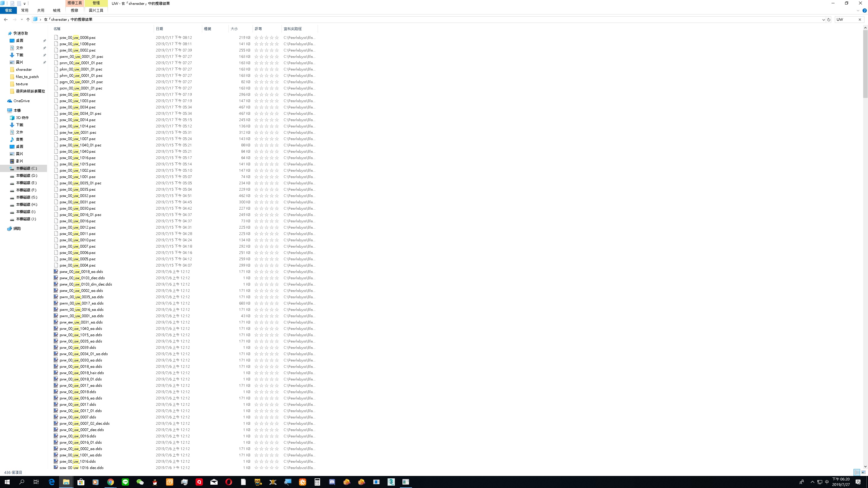Select 本機磁碟 (D:) in navigation pane
Screen dimensions: 868x488
[27, 175]
